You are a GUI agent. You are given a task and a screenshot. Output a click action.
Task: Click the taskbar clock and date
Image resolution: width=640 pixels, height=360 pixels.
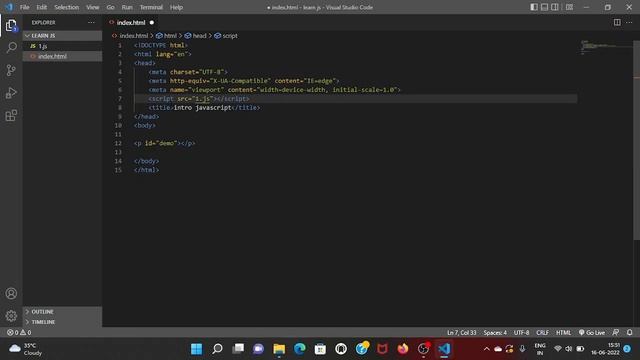(605, 349)
